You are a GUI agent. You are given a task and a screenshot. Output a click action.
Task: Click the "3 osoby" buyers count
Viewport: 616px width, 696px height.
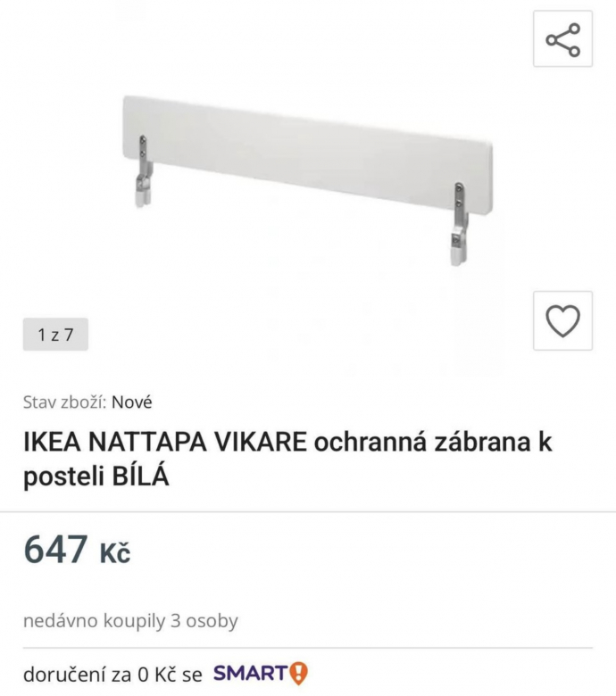point(204,621)
